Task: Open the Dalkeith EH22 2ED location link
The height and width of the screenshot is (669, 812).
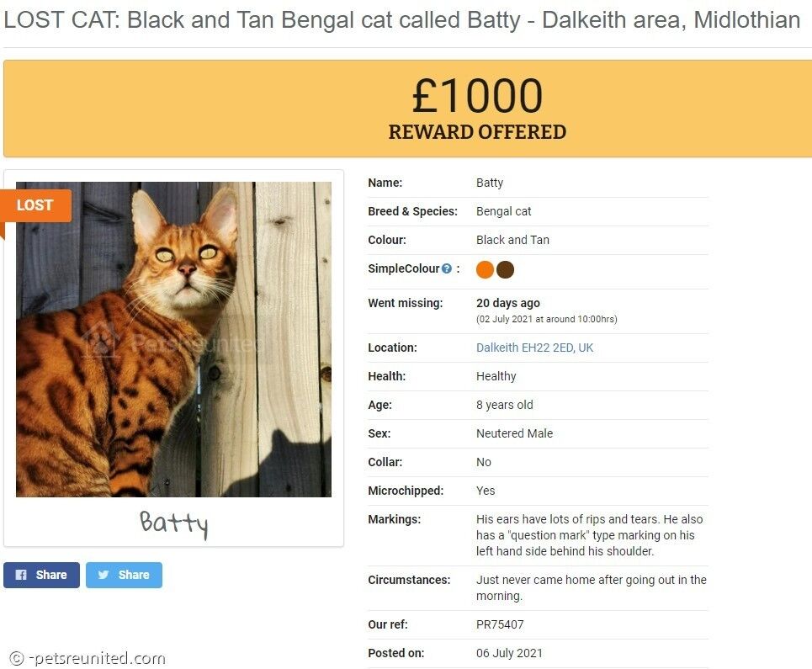Action: (534, 348)
